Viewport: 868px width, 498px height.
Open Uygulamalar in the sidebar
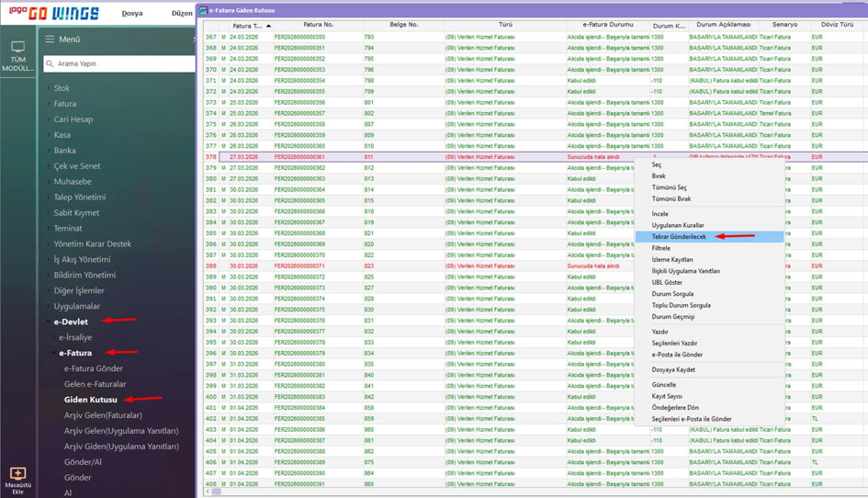77,306
